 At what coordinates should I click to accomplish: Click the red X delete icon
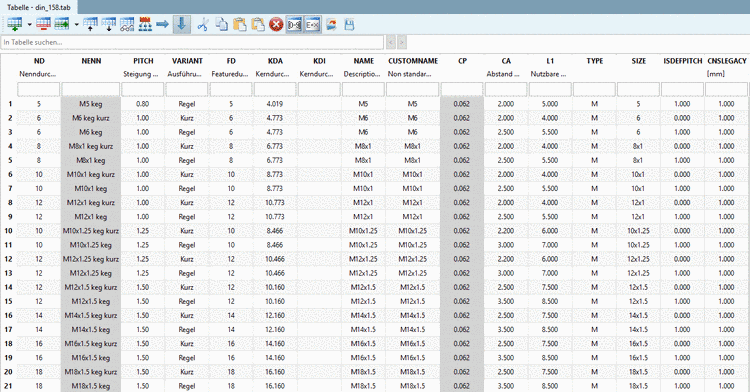coord(276,24)
